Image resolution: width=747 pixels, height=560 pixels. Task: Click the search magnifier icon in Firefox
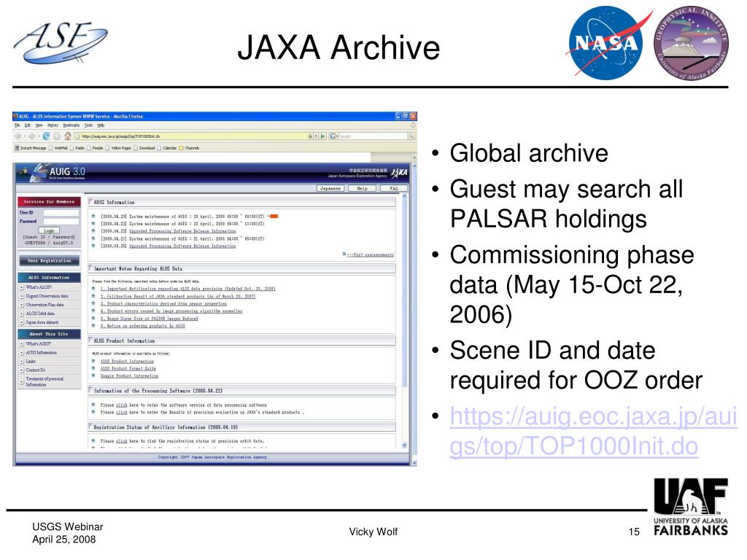click(411, 136)
